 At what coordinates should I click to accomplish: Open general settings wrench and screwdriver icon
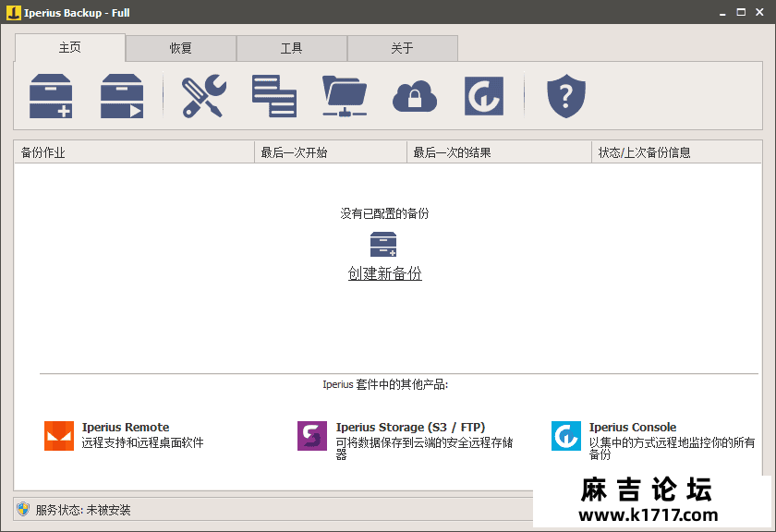click(x=204, y=96)
